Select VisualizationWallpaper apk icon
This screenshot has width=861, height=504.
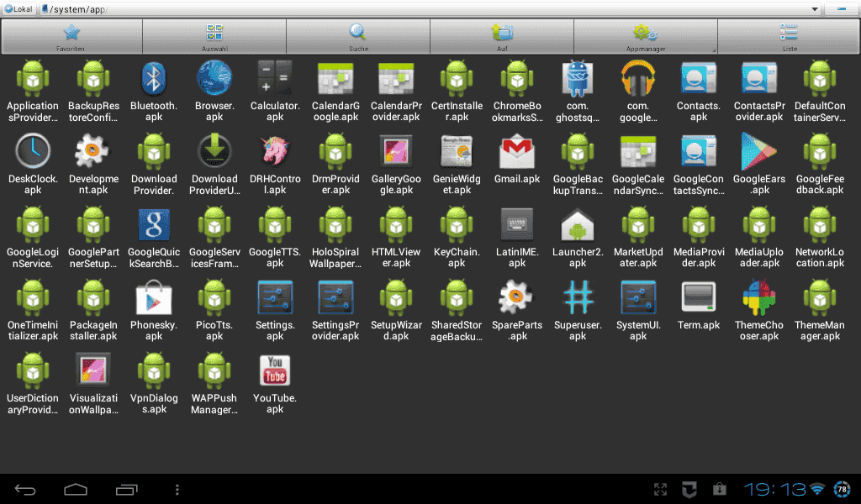pyautogui.click(x=93, y=370)
